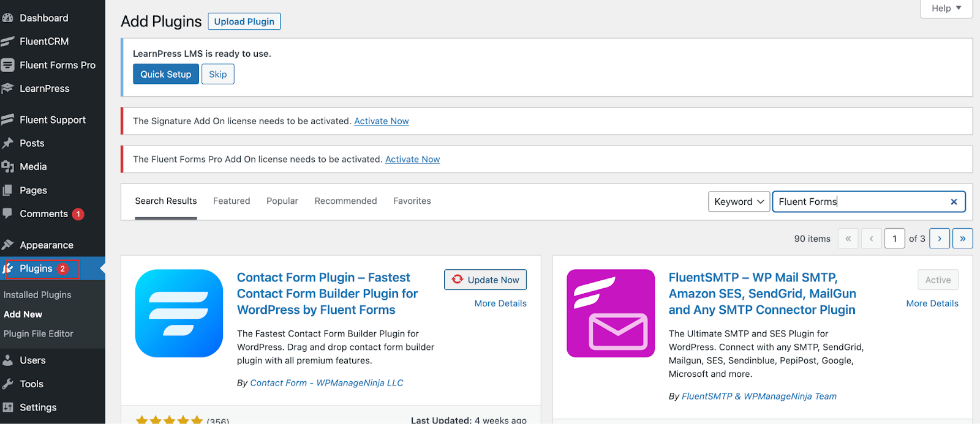The width and height of the screenshot is (980, 424).
Task: Click the Pages icon in sidebar
Action: pos(7,190)
